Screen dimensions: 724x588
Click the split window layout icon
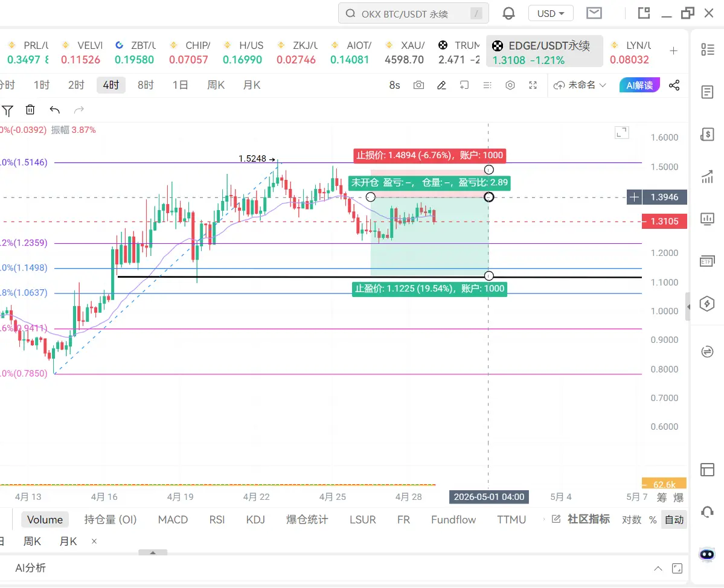point(644,13)
